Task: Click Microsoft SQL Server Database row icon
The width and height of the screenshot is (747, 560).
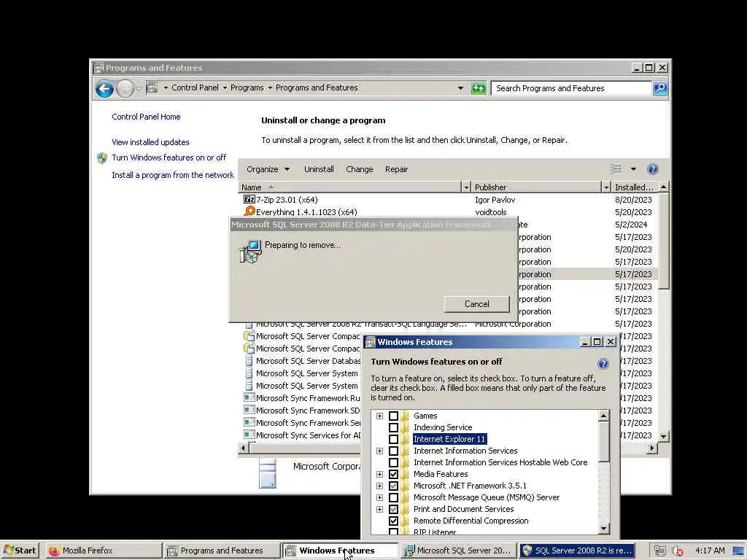Action: click(x=249, y=360)
